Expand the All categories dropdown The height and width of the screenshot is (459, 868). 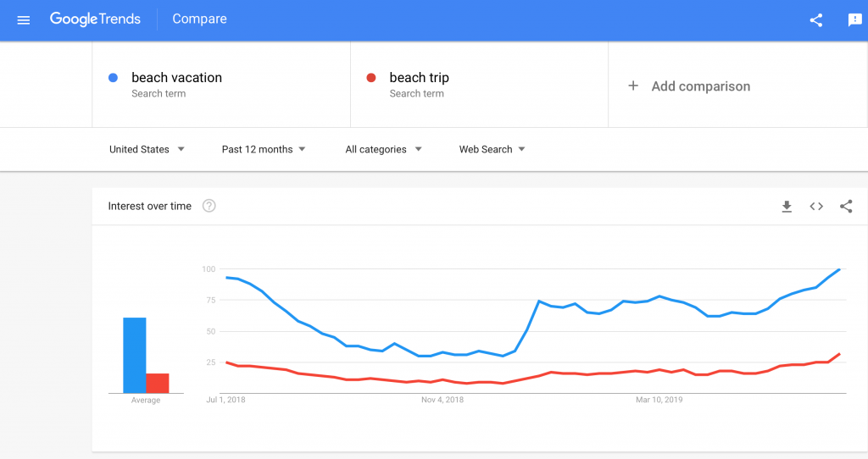[x=383, y=149]
